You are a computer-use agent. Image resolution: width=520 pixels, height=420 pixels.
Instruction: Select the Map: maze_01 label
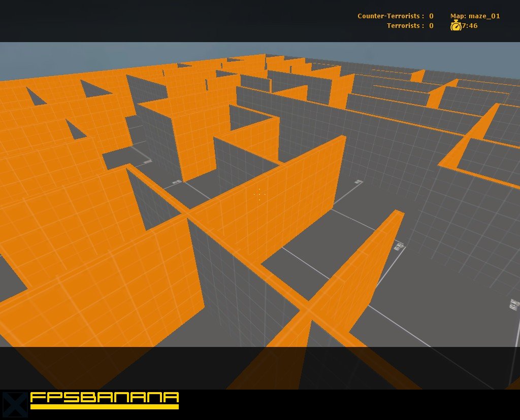click(x=475, y=16)
